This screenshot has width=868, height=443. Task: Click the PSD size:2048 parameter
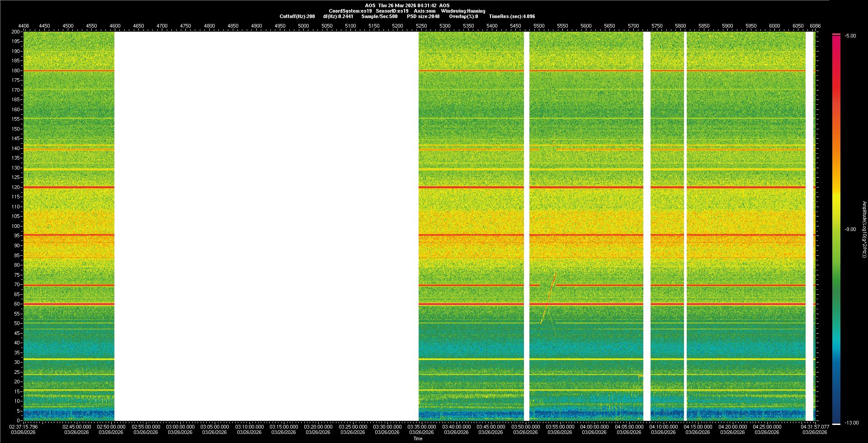click(423, 16)
